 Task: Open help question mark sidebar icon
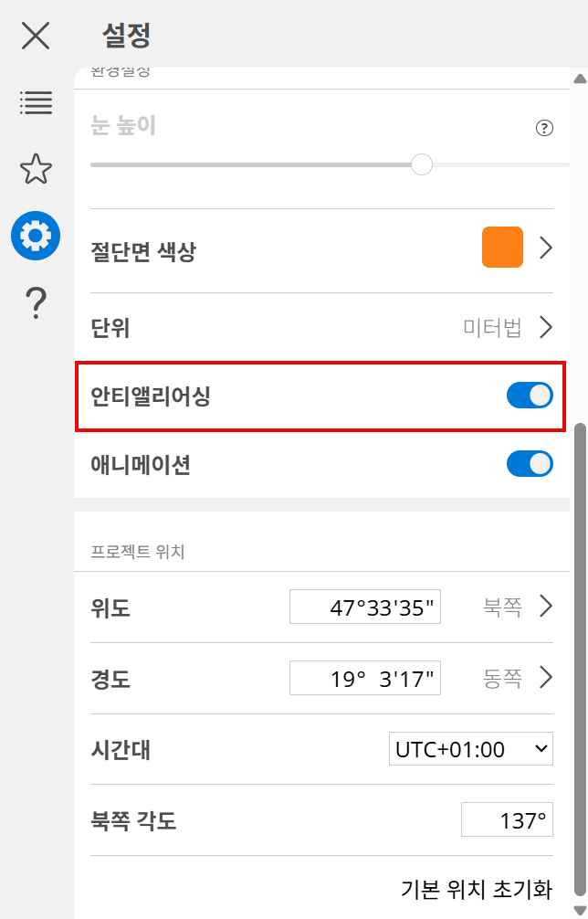point(36,302)
